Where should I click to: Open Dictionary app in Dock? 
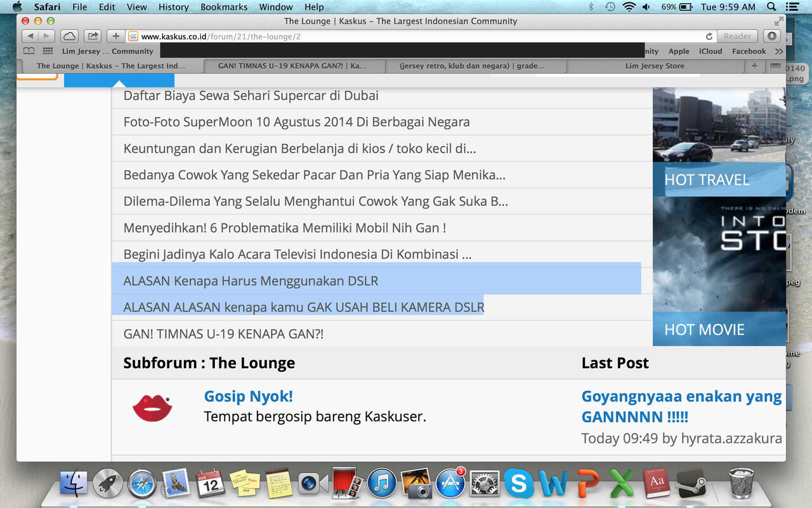point(656,485)
